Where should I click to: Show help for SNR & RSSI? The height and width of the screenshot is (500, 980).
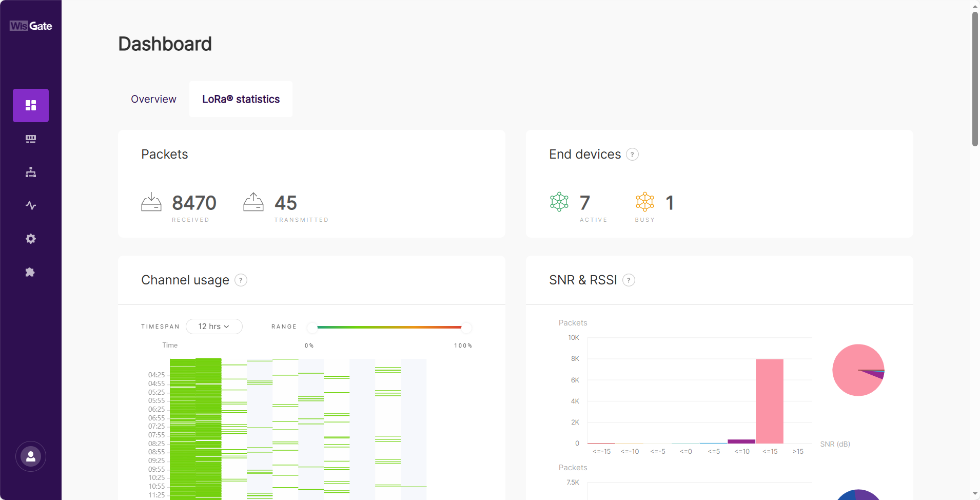(629, 280)
